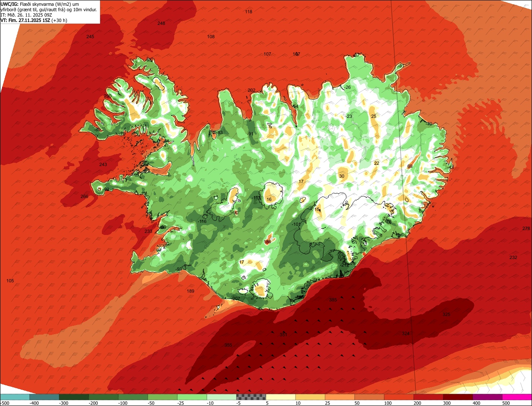Click the gray checkered swatch between -5 and 5
Image resolution: width=532 pixels, height=406 pixels.
[251, 397]
